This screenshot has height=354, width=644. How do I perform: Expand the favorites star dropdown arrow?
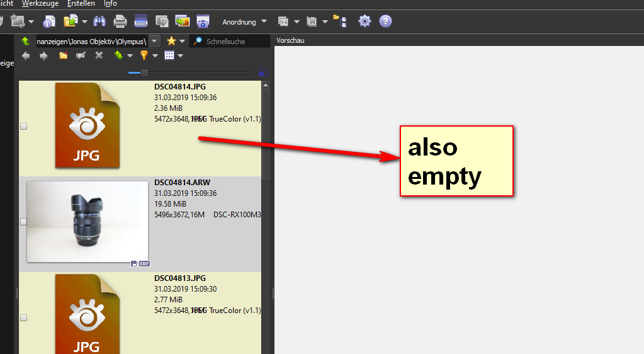182,42
